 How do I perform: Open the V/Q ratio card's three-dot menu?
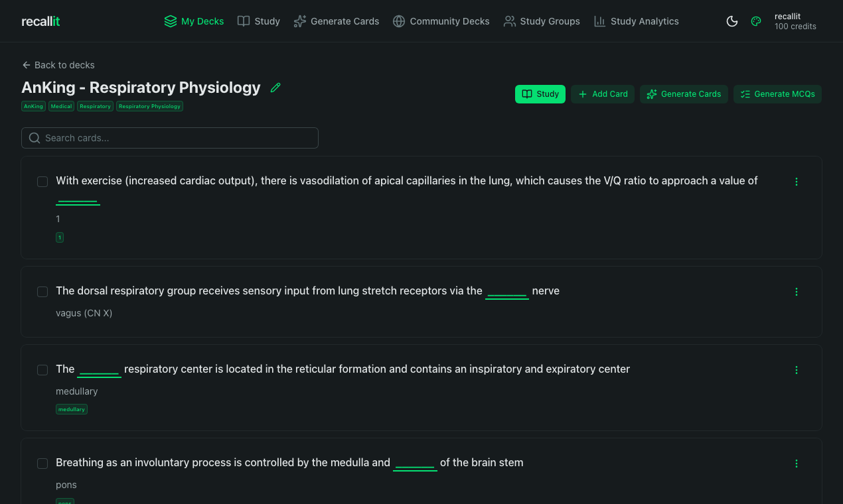[x=796, y=181]
